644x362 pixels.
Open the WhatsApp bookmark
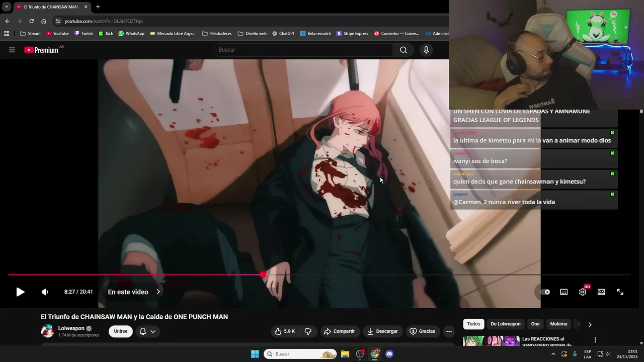(x=131, y=34)
